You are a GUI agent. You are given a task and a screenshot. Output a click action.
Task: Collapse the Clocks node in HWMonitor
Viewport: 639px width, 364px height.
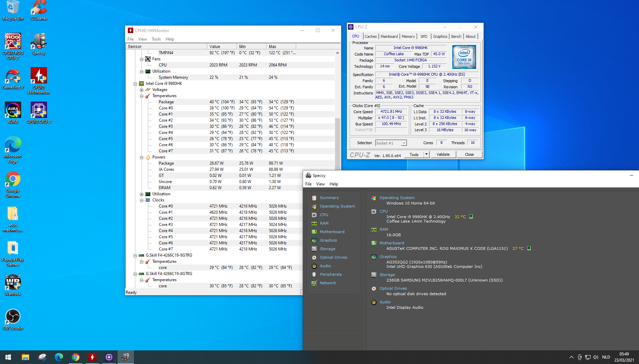click(142, 200)
